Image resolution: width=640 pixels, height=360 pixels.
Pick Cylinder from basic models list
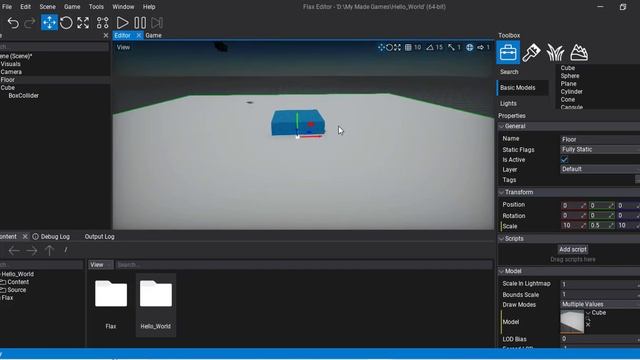point(571,91)
